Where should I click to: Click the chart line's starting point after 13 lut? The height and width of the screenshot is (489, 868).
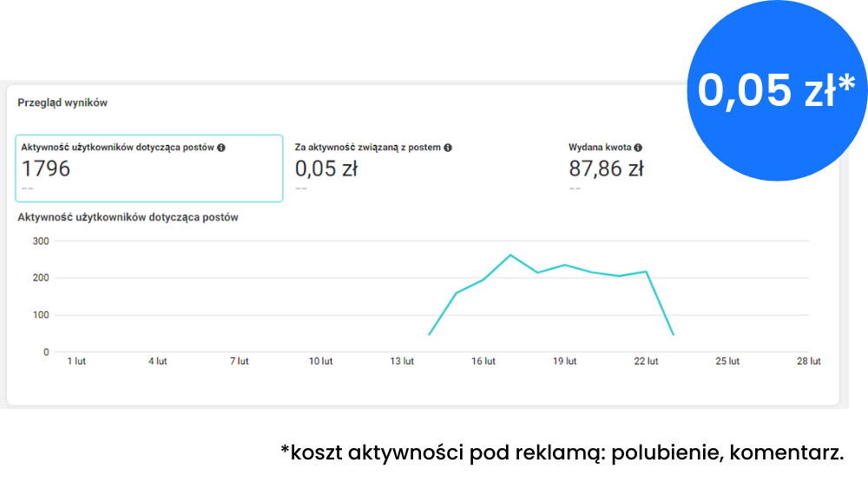tap(429, 334)
